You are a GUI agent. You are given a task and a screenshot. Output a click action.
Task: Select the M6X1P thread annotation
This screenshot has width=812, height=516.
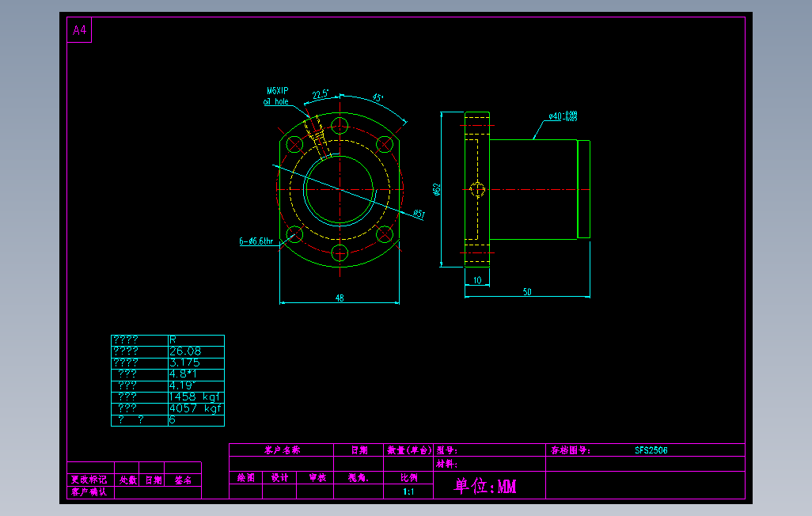pos(278,91)
